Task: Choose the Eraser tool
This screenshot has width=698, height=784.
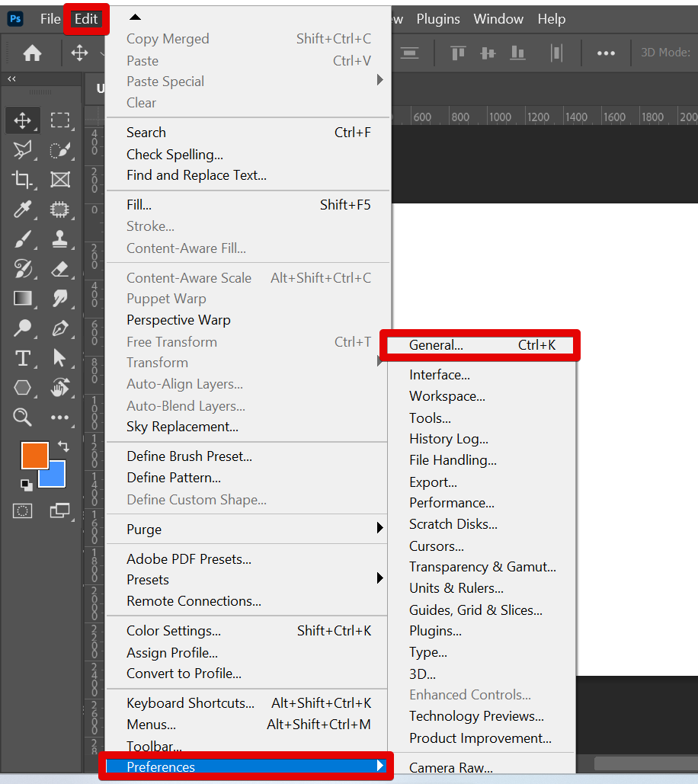Action: click(59, 269)
